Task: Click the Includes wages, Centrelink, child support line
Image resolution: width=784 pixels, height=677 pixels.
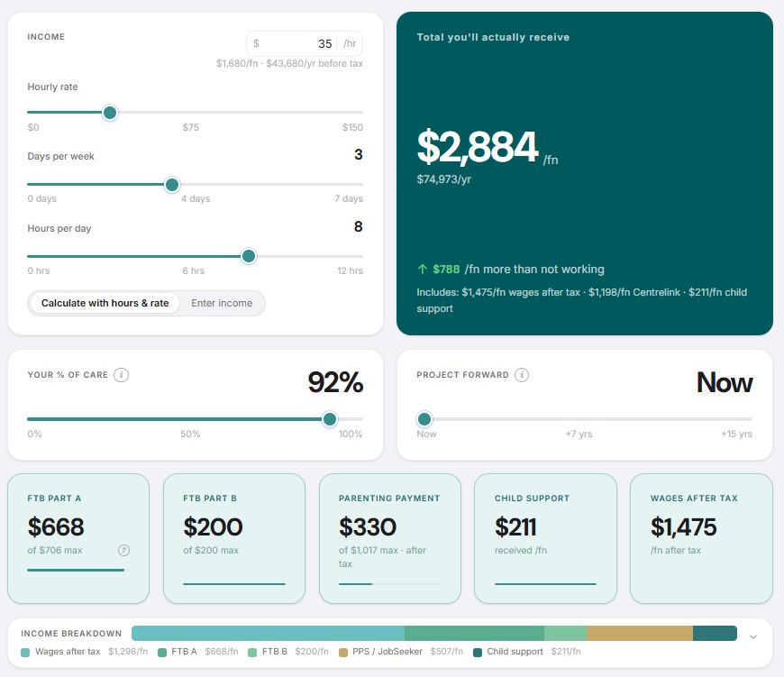Action: pyautogui.click(x=581, y=300)
